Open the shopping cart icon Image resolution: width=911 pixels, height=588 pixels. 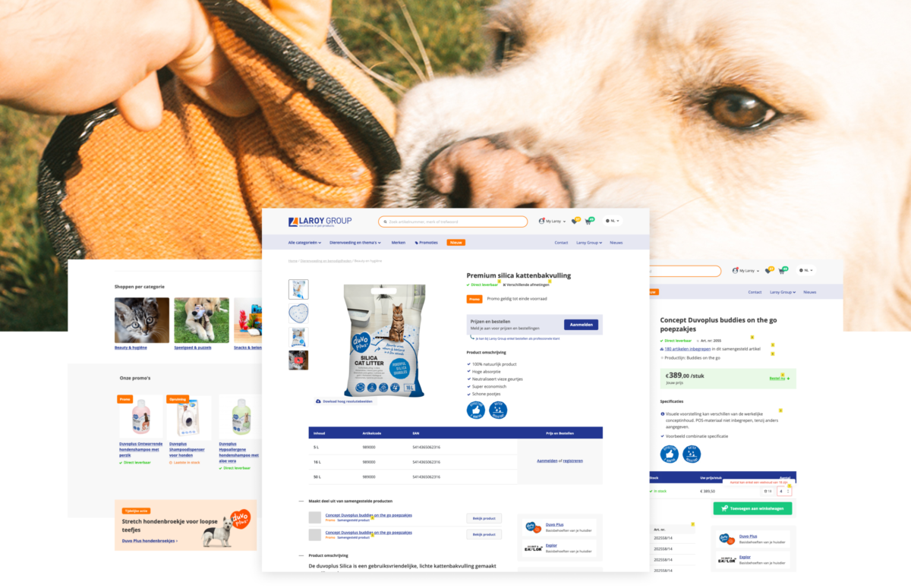click(x=588, y=221)
